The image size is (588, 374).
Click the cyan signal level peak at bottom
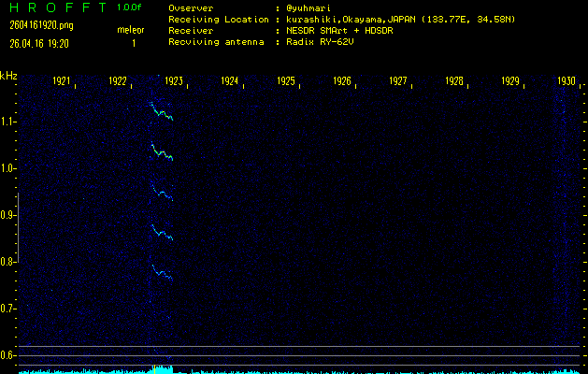tap(161, 368)
